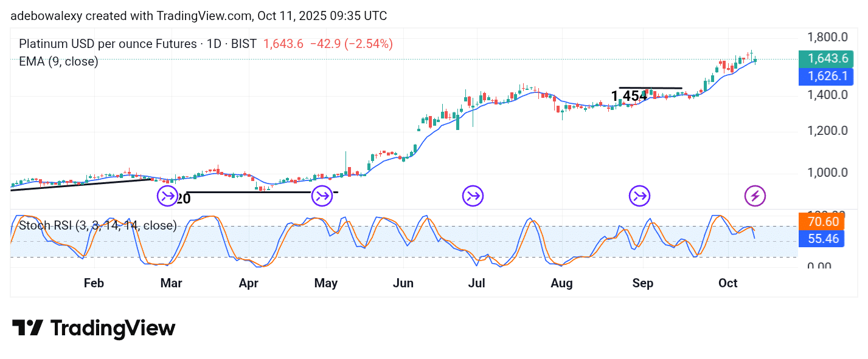Open the purple rollover icon before July
This screenshot has height=359, width=868.
coord(473,196)
